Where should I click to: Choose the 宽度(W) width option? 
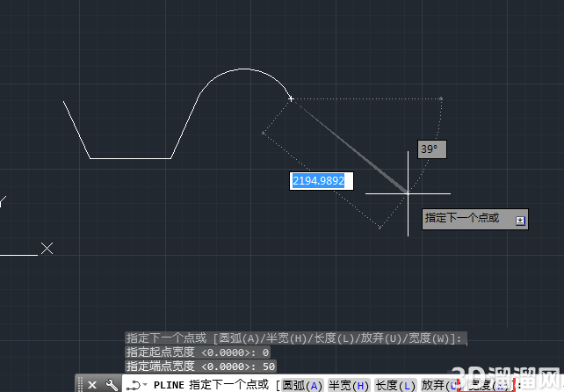pyautogui.click(x=487, y=386)
